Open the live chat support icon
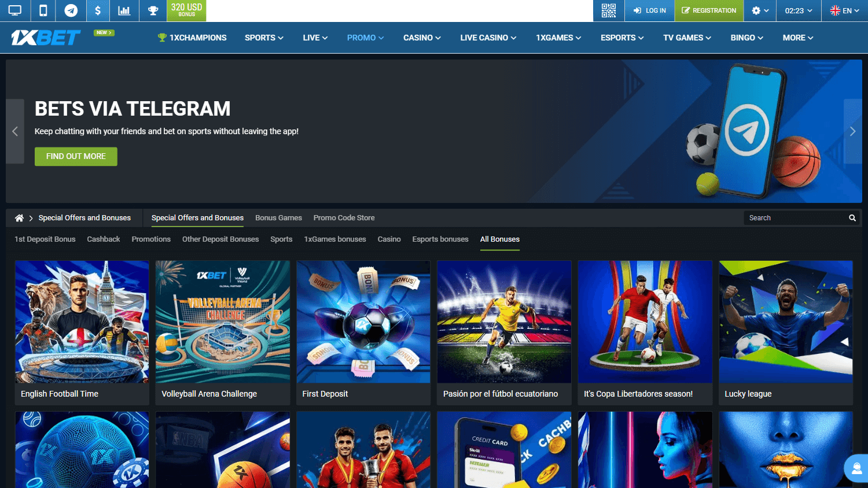Viewport: 868px width, 488px height. coord(856,468)
